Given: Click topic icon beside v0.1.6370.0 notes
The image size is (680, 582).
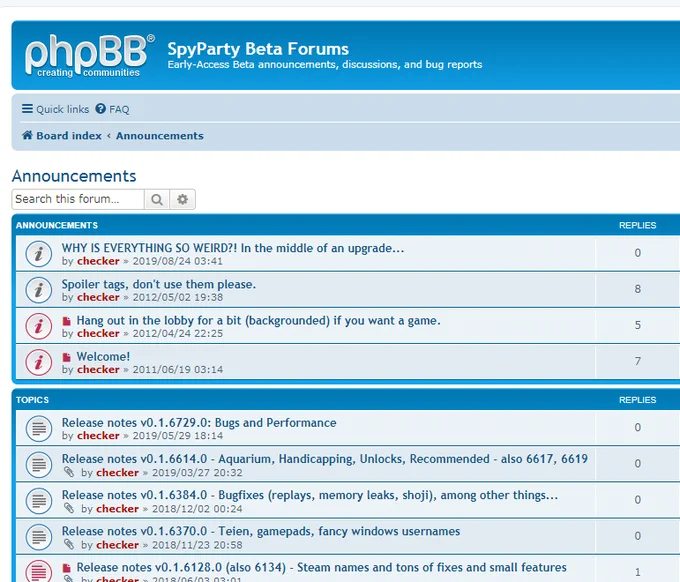Looking at the screenshot, I should (39, 537).
